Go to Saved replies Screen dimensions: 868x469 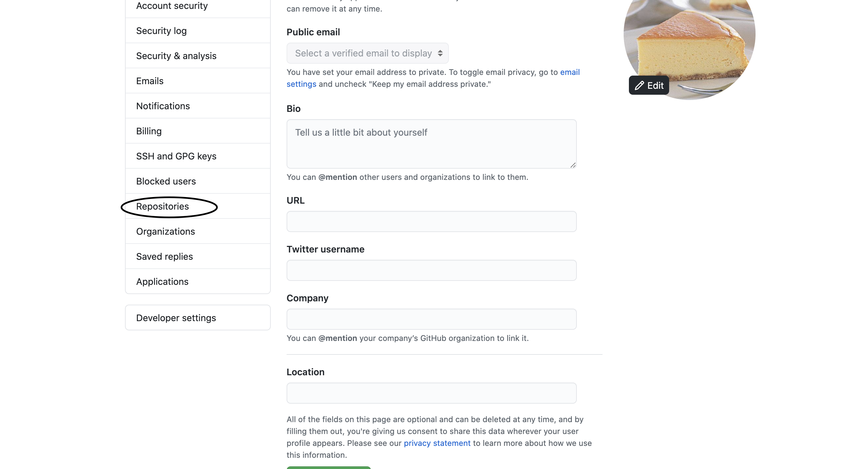[165, 256]
